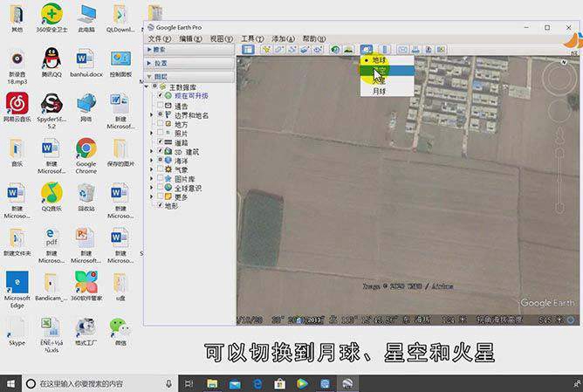
Task: Open File Explorer from the taskbar
Action: click(x=212, y=383)
